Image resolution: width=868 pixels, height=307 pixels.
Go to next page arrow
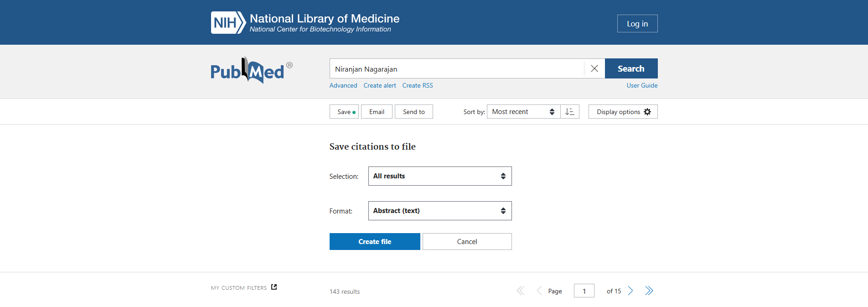[630, 291]
